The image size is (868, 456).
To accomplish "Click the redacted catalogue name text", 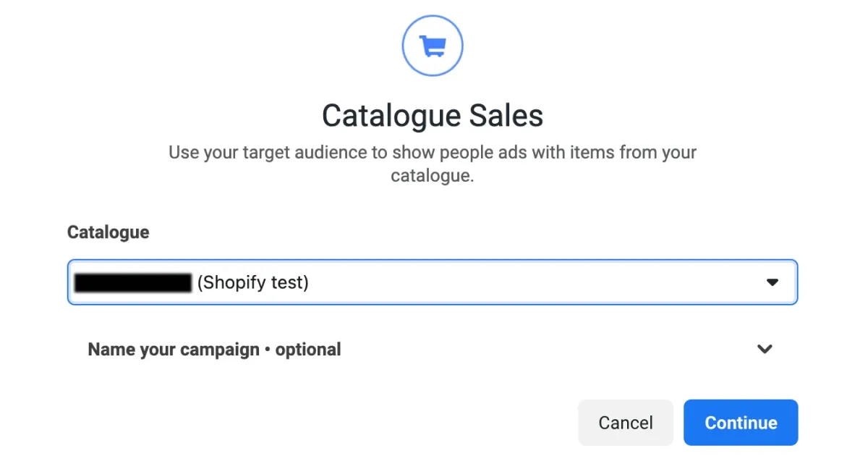I will coord(132,282).
